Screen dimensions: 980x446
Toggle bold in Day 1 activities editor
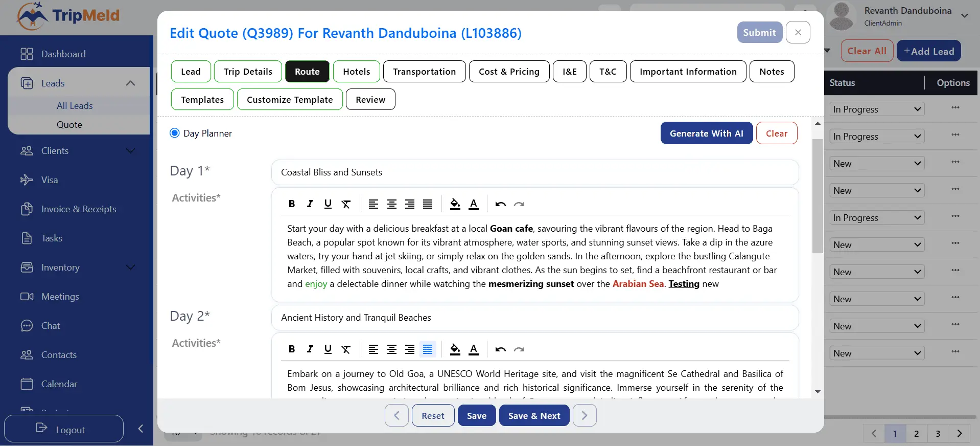292,204
